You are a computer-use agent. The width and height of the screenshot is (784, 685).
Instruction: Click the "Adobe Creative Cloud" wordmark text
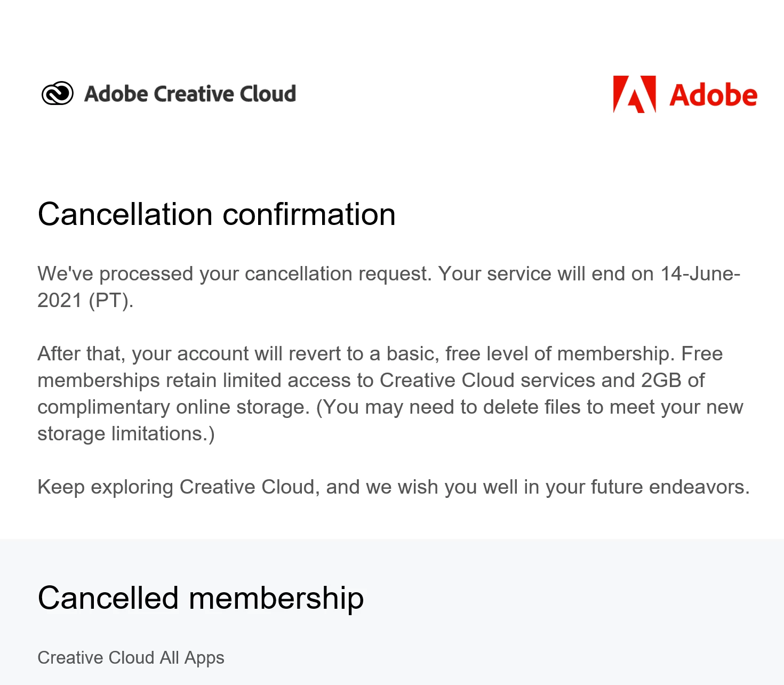(190, 94)
